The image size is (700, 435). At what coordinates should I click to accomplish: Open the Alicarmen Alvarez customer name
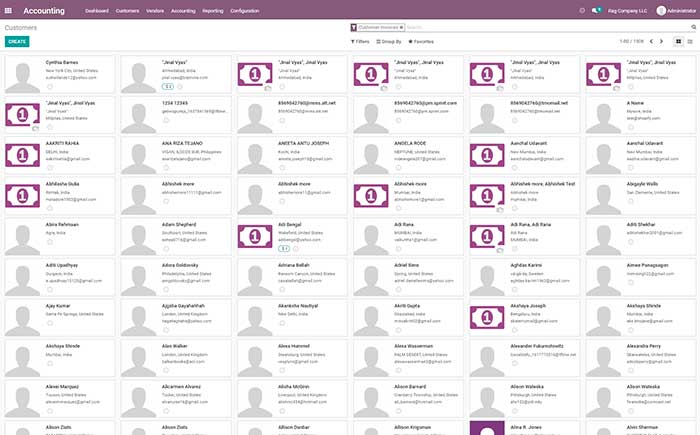tap(181, 387)
